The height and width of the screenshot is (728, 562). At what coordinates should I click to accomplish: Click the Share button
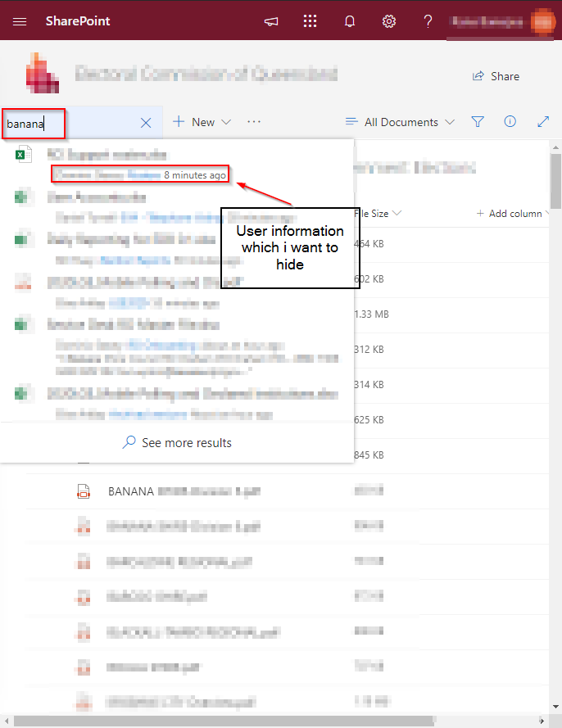(496, 76)
